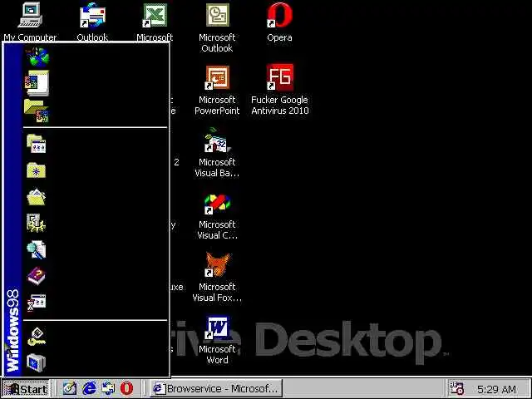Click the notepad-and-pencil Quick Launch icon
This screenshot has height=399, width=532.
(70, 388)
